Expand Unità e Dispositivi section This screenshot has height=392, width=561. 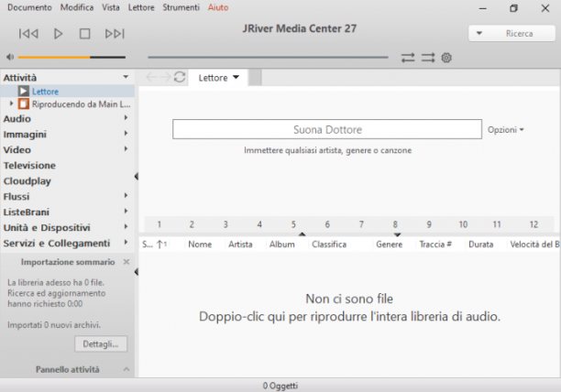tap(126, 226)
